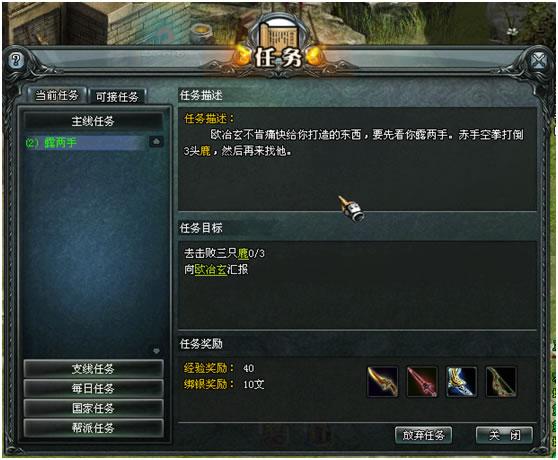Click the golden curved blade reward icon
The width and height of the screenshot is (558, 460).
383,382
